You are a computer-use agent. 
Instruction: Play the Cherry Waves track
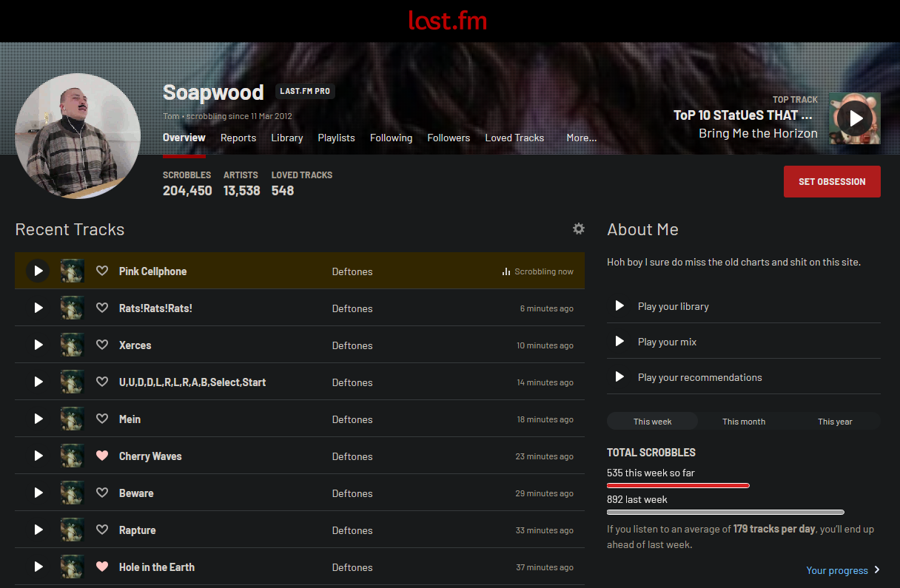click(38, 456)
